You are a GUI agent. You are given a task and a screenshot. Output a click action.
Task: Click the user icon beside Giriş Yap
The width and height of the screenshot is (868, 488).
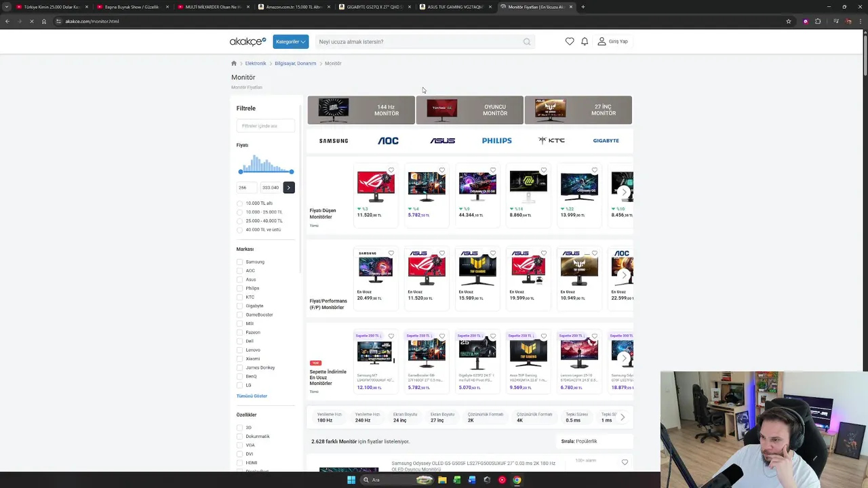(x=601, y=41)
